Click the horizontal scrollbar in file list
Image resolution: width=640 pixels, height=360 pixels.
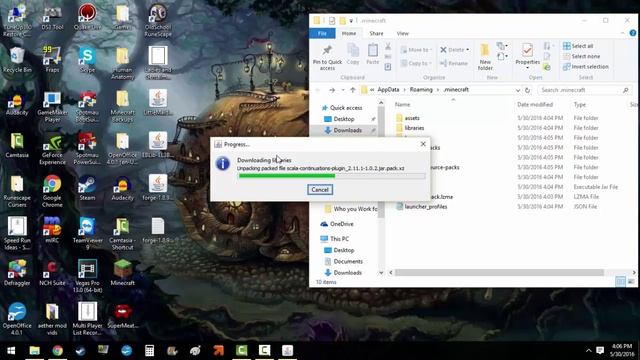pyautogui.click(x=499, y=272)
